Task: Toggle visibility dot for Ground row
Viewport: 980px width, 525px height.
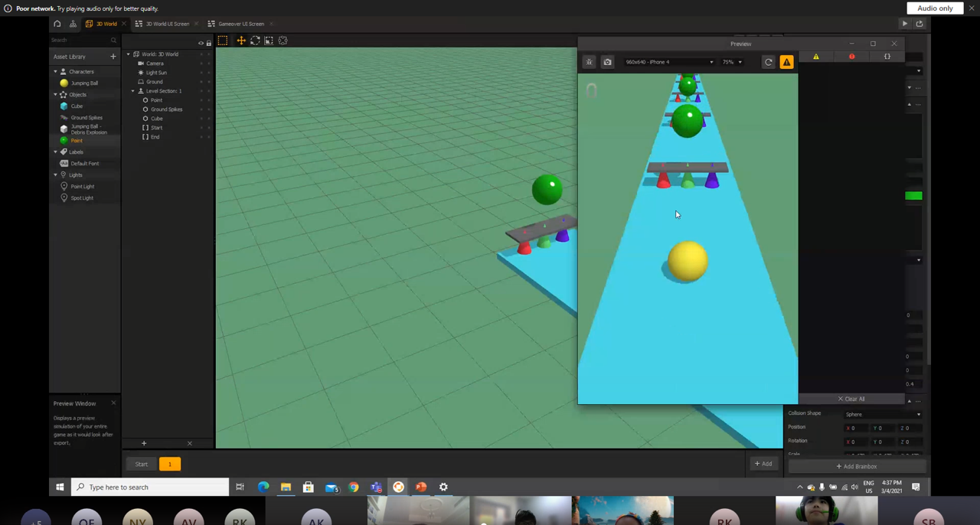Action: pyautogui.click(x=201, y=82)
